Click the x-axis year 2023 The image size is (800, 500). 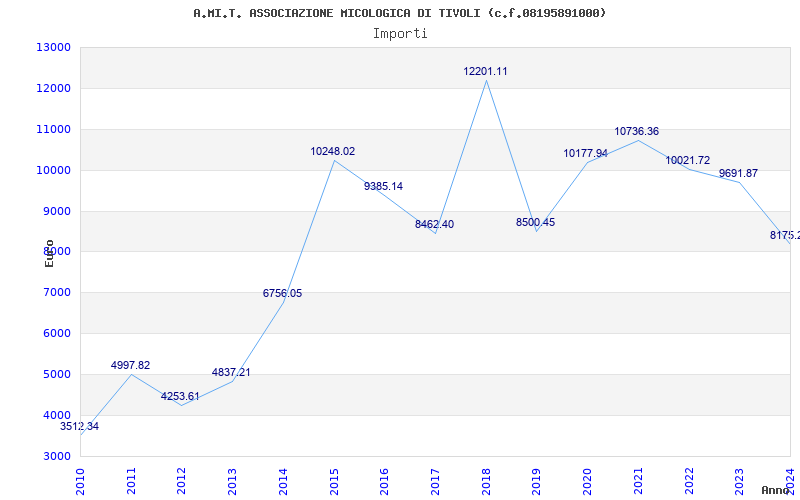point(739,481)
